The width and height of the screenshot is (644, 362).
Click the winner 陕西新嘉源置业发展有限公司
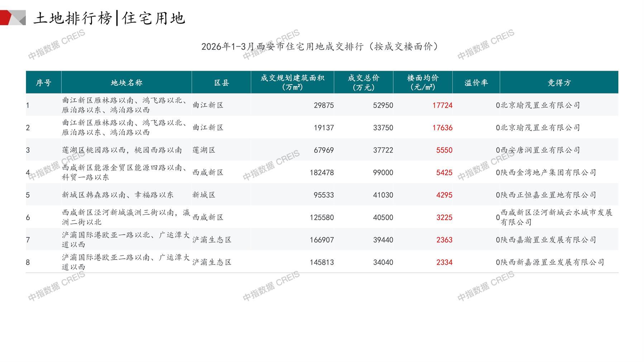[x=552, y=262]
